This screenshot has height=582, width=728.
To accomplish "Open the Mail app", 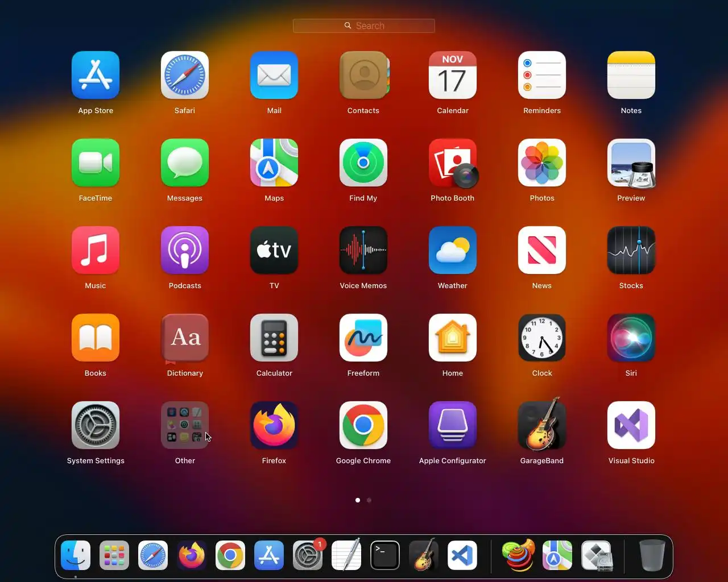I will pyautogui.click(x=274, y=75).
